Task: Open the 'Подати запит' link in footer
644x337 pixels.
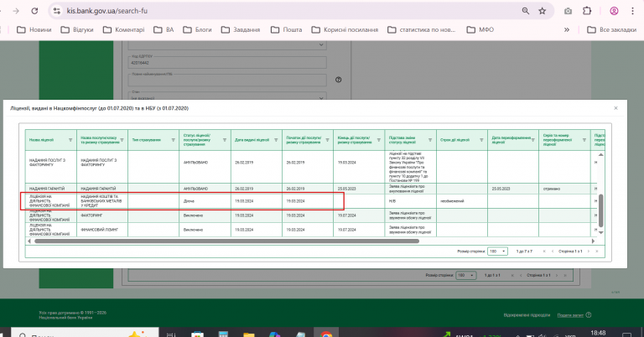Action: (x=570, y=315)
